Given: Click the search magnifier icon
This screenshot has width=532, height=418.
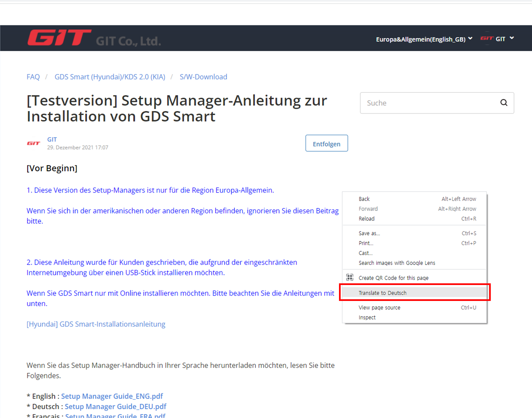Looking at the screenshot, I should coord(504,103).
